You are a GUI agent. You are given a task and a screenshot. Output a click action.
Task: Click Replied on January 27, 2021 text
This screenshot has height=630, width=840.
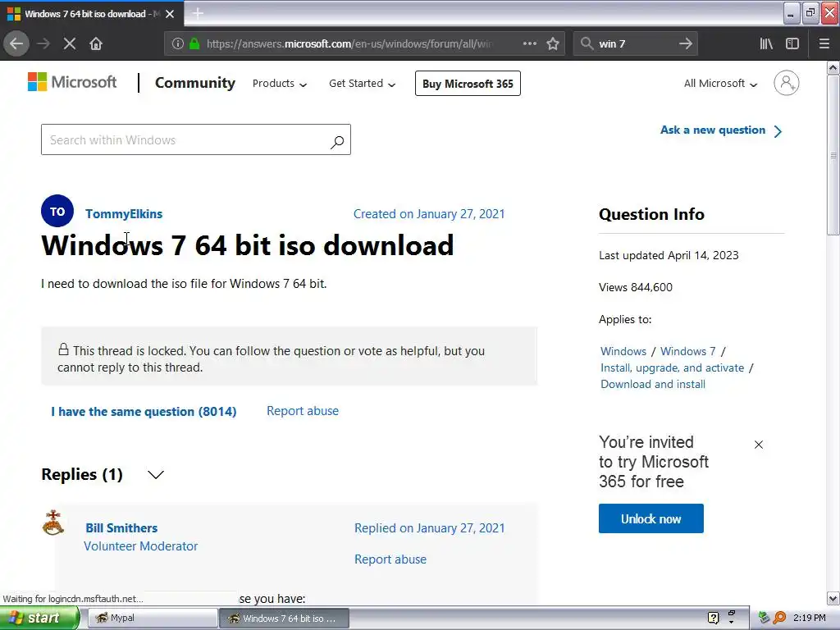coord(430,528)
